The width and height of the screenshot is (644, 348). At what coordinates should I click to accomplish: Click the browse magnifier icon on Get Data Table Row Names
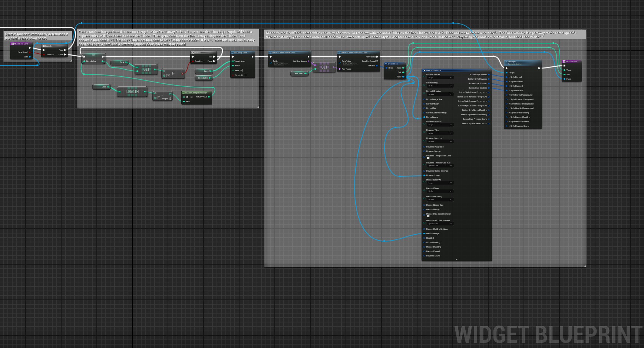pyautogui.click(x=289, y=64)
